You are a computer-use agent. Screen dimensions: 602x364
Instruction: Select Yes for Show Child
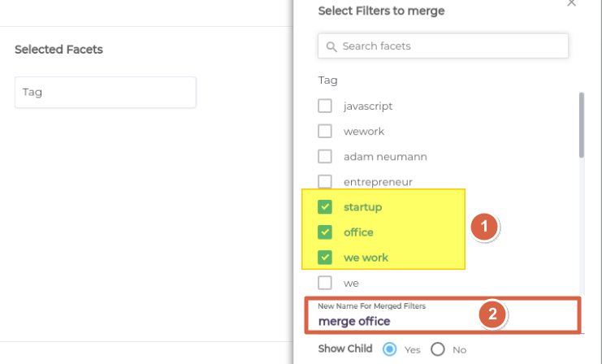[x=390, y=349]
